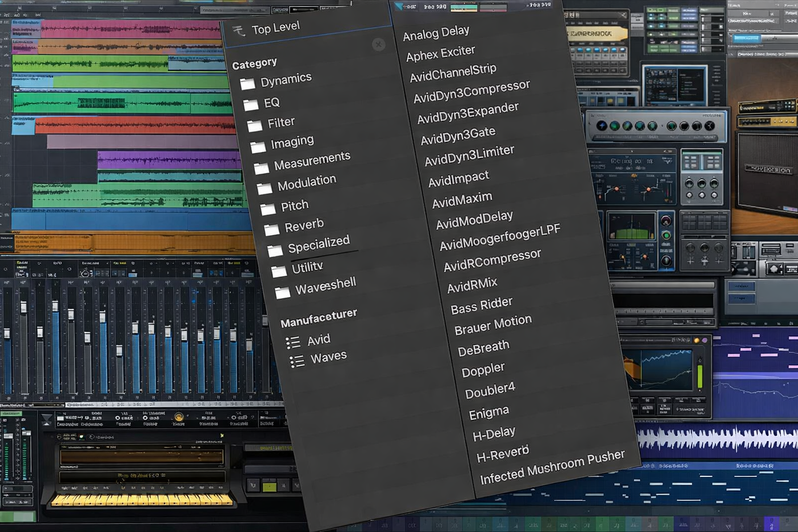Choose Aphex Exciter from the plugin list
The height and width of the screenshot is (532, 798).
441,54
